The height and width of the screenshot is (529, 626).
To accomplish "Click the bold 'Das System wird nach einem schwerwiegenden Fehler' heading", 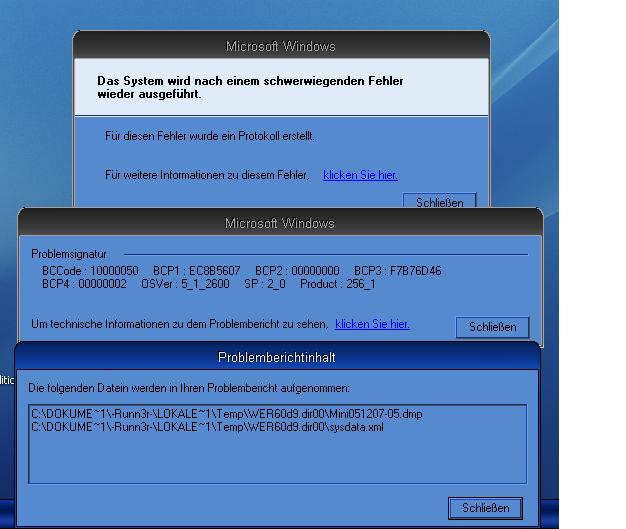I will (x=250, y=81).
